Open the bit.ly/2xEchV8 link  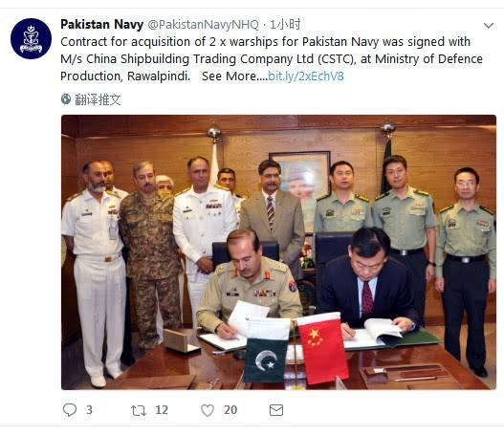[x=306, y=76]
